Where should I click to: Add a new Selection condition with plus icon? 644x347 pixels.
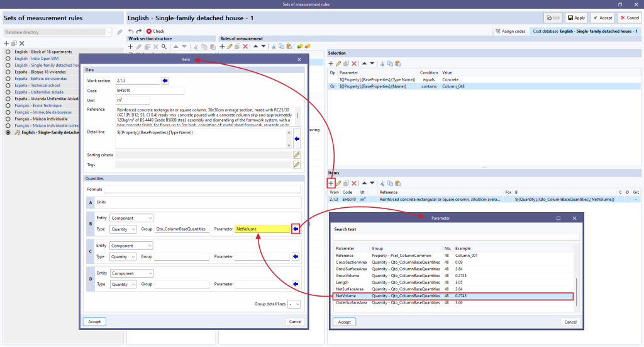pyautogui.click(x=331, y=64)
